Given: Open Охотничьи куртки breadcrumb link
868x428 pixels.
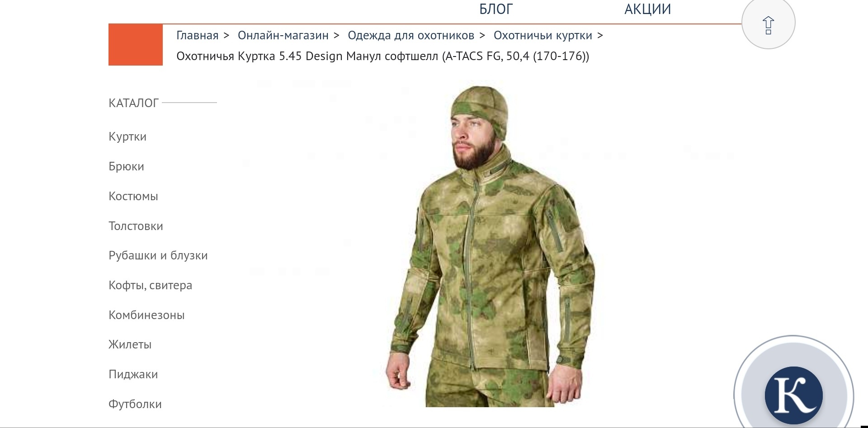Looking at the screenshot, I should pos(542,35).
